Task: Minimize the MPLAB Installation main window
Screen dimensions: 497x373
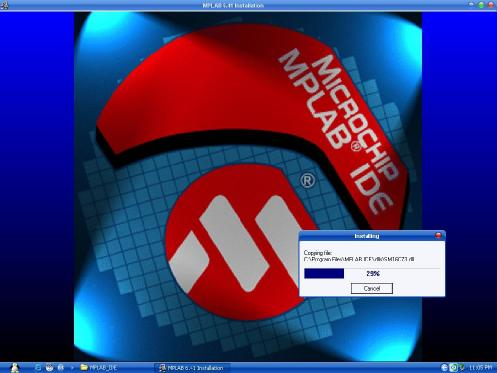Action: (x=471, y=5)
